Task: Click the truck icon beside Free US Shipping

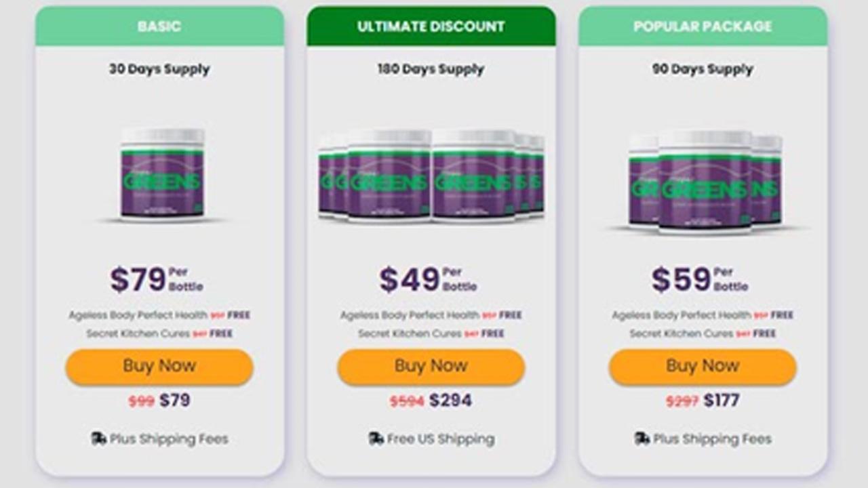Action: click(x=376, y=439)
